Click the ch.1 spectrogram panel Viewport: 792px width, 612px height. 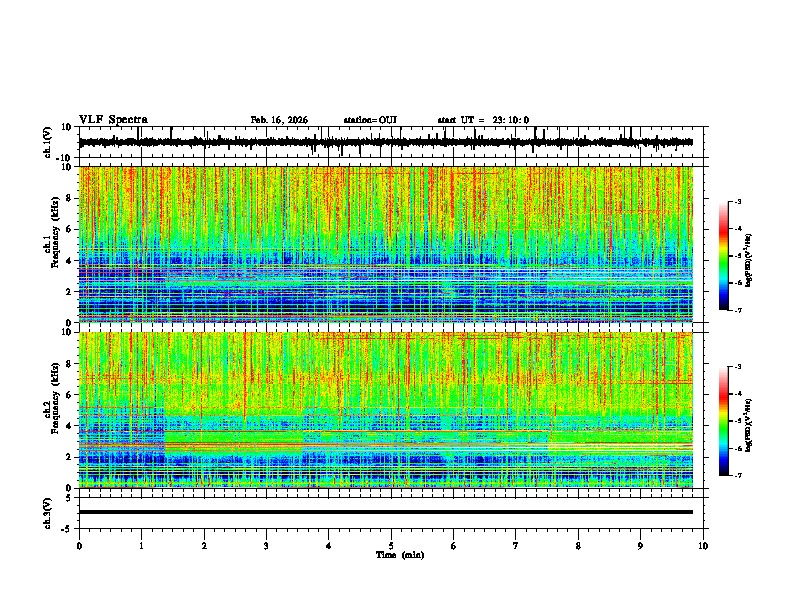pyautogui.click(x=386, y=244)
